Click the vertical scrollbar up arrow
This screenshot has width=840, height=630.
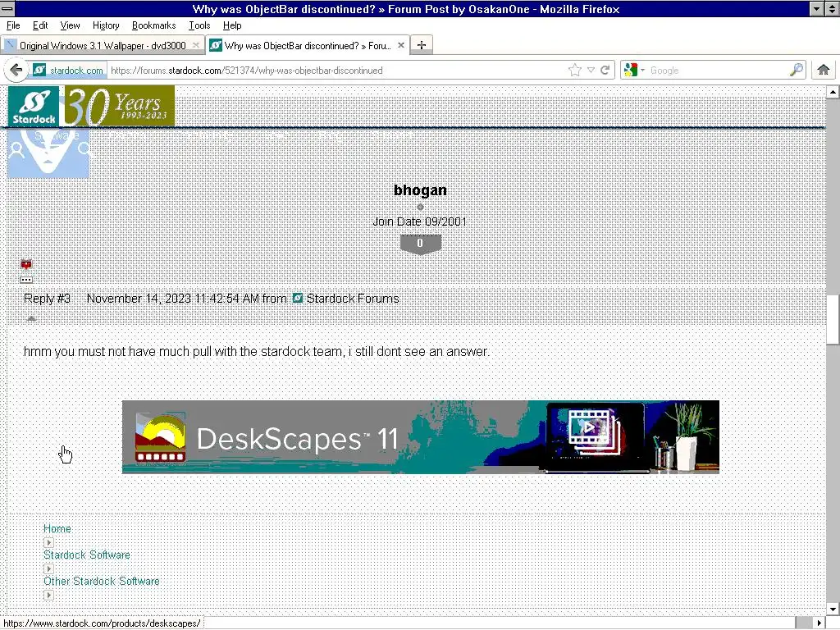click(833, 92)
